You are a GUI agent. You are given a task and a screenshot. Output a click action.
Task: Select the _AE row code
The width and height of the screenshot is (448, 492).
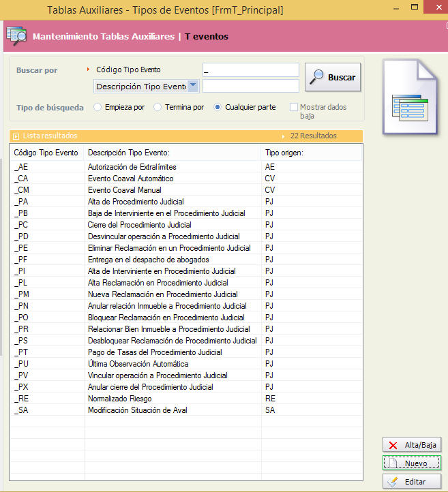(21, 167)
